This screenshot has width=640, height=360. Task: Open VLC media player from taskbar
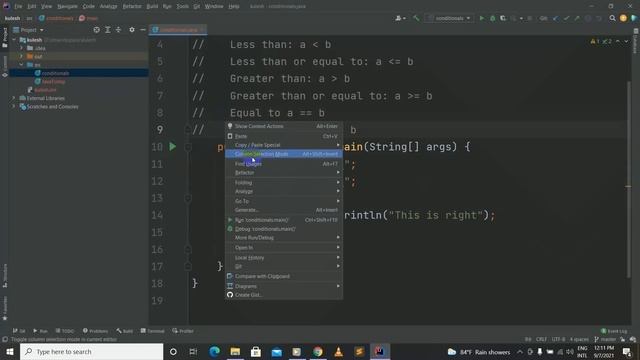click(x=338, y=351)
